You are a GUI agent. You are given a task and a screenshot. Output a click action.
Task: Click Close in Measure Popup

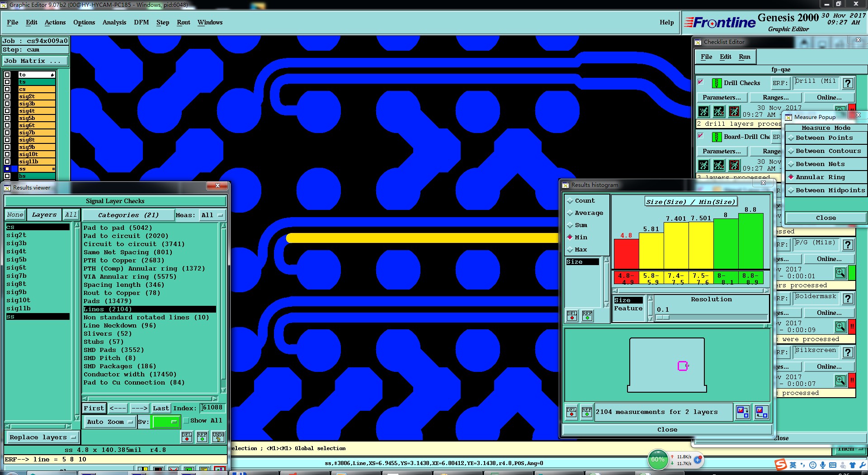pyautogui.click(x=826, y=218)
